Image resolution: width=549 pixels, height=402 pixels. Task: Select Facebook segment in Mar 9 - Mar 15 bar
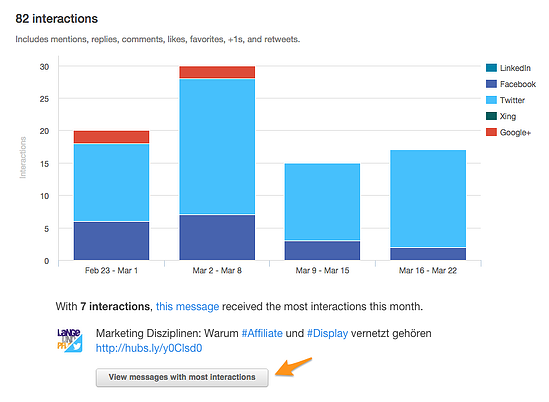coord(322,250)
